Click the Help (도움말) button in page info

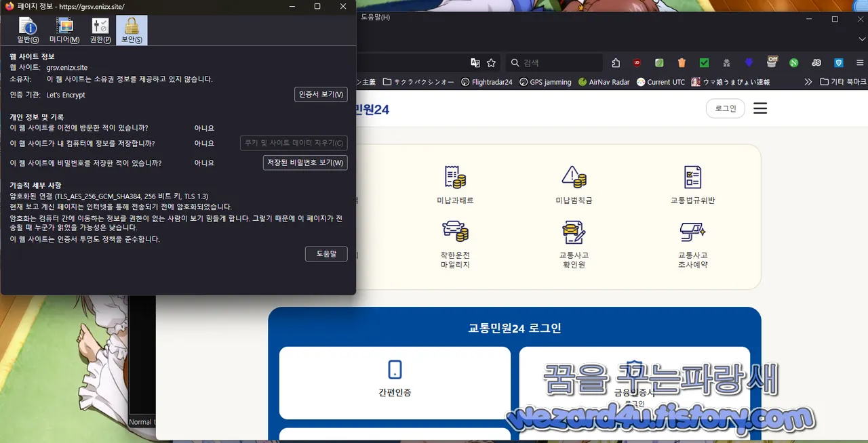point(326,253)
